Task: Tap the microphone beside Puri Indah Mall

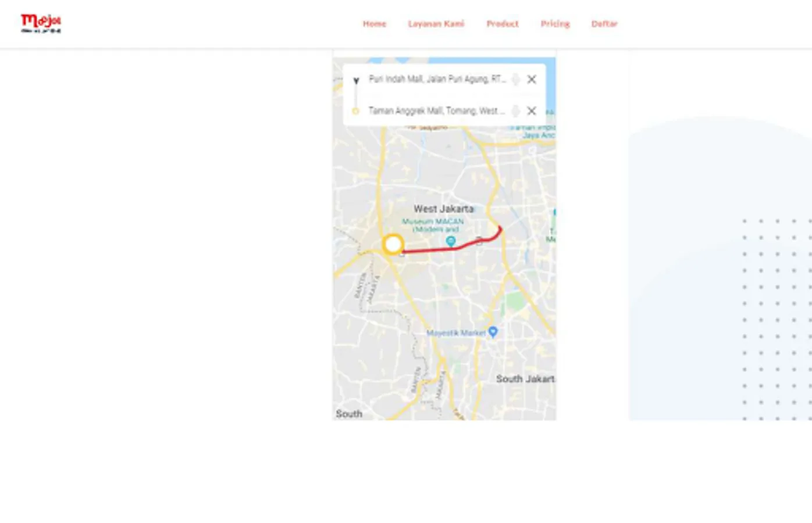Action: tap(515, 79)
